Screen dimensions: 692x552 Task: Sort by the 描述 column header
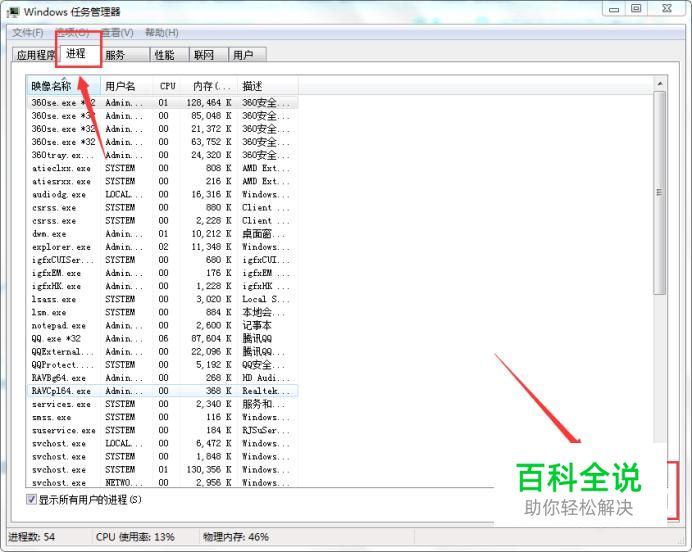tap(268, 86)
